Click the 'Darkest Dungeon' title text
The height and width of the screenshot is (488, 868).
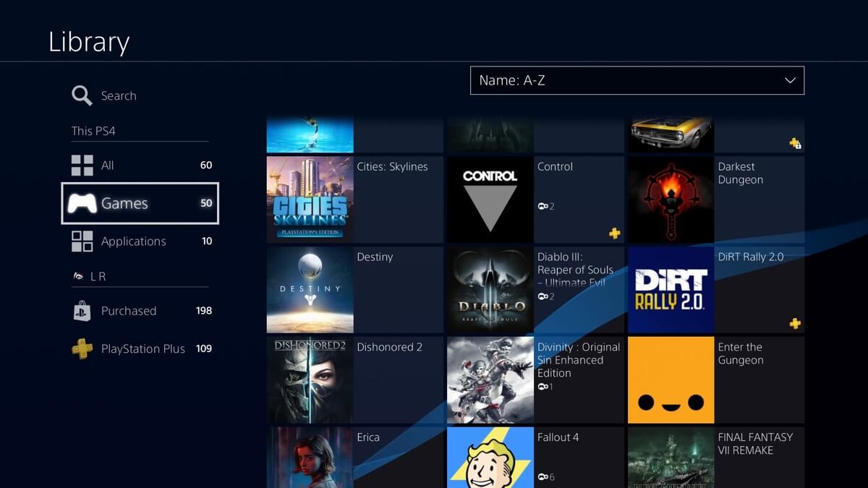[740, 173]
